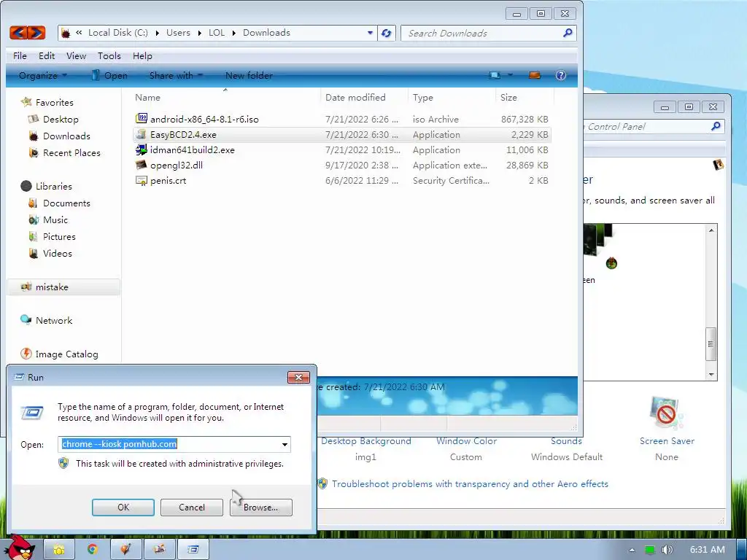Select the android-x86_64-8.1-r6.iso file icon
Viewport: 747px width, 560px height.
point(142,118)
